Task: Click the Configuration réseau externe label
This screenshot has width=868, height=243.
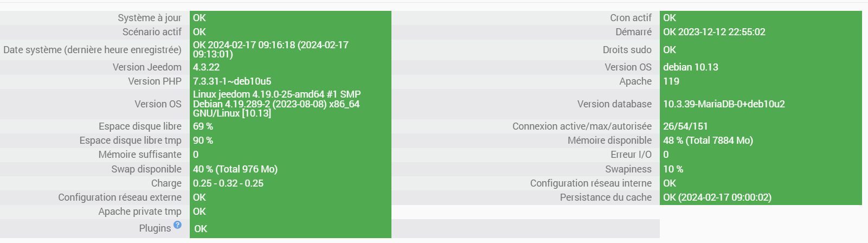Action: coord(120,197)
